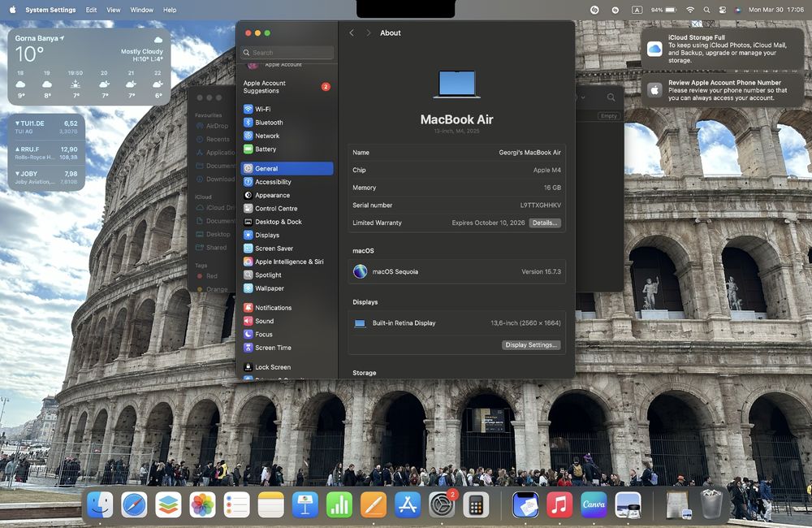Screen dimensions: 812x528
Task: Click the battery status in the menu bar
Action: [x=664, y=10]
